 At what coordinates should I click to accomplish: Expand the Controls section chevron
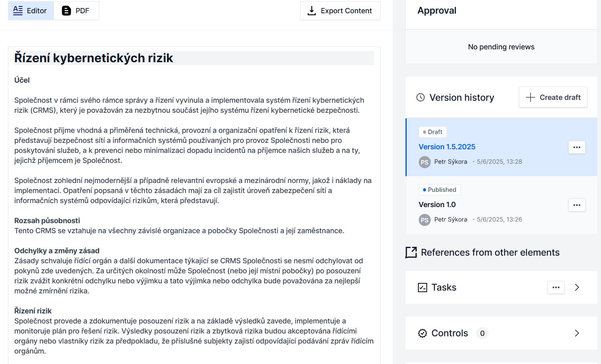(x=577, y=333)
